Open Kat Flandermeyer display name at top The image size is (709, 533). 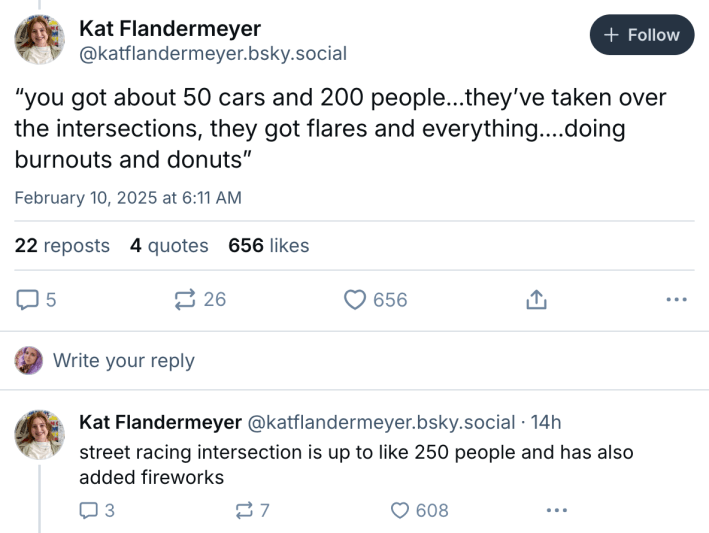point(170,29)
